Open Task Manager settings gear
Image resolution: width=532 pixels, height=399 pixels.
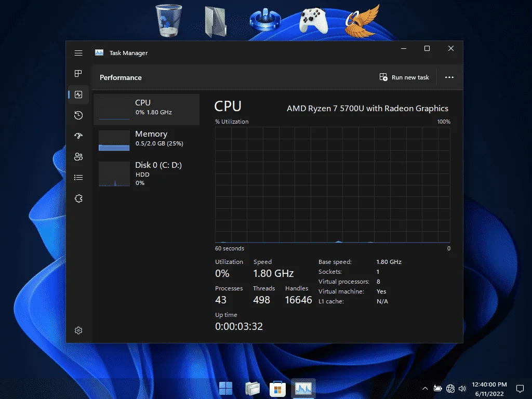point(78,330)
